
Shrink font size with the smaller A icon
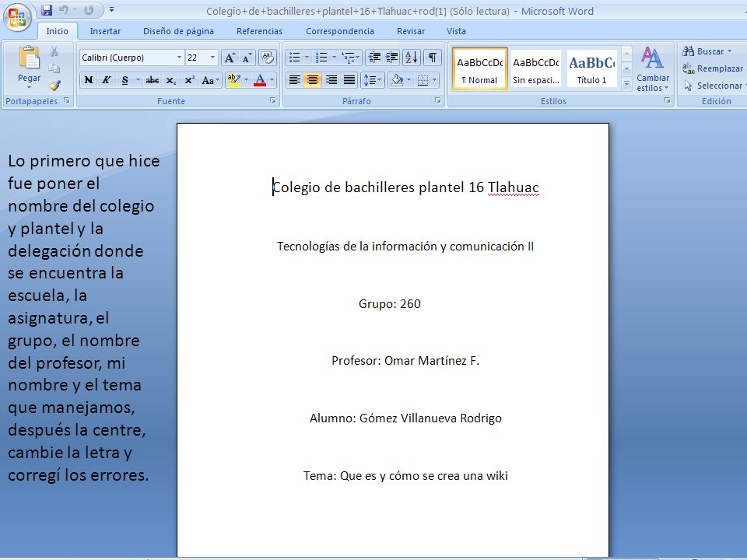[247, 58]
